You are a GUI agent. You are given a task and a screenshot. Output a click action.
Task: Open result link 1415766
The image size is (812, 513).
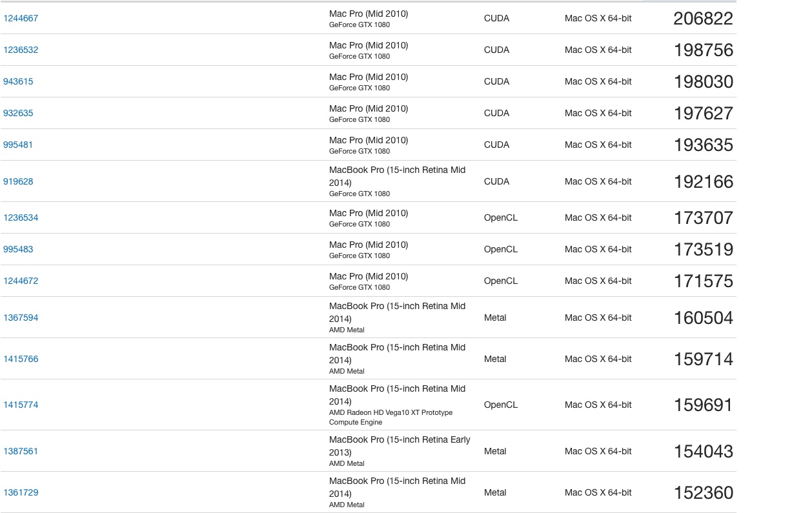(x=21, y=359)
